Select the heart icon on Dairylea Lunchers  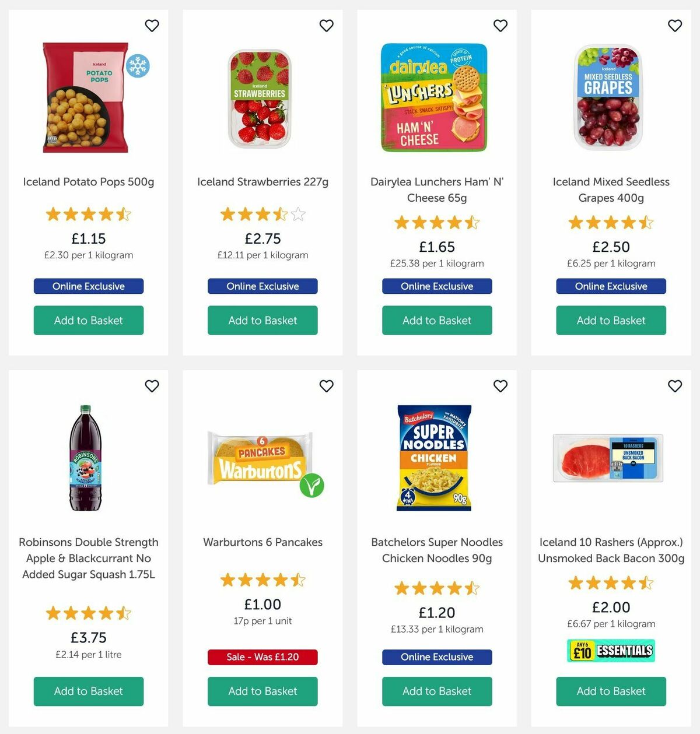tap(500, 26)
